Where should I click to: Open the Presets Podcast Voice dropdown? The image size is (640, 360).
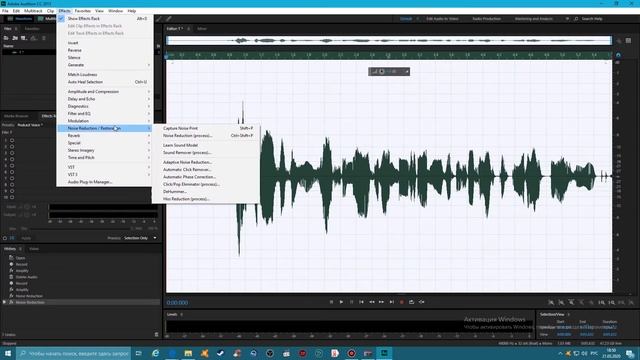coord(30,125)
